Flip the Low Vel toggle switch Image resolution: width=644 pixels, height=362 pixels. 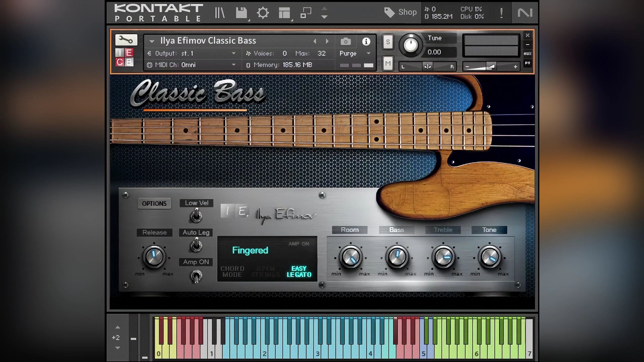coord(196,216)
